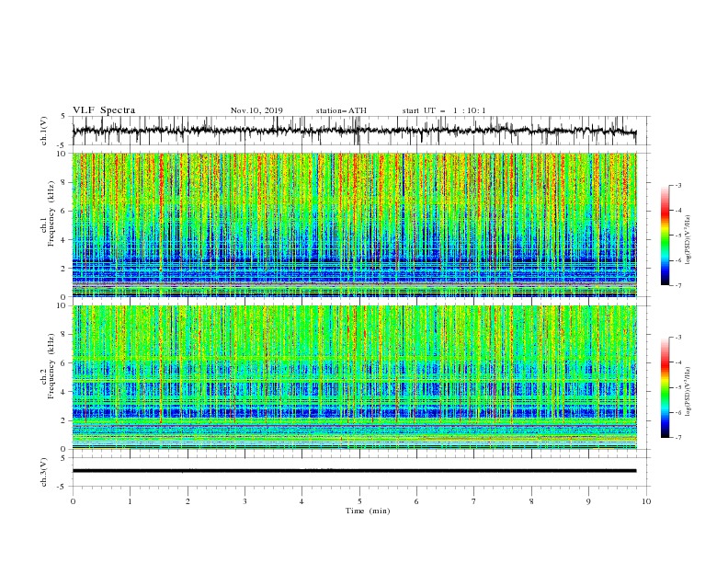Click inside the ch.1 spectrogram panel

[354, 224]
